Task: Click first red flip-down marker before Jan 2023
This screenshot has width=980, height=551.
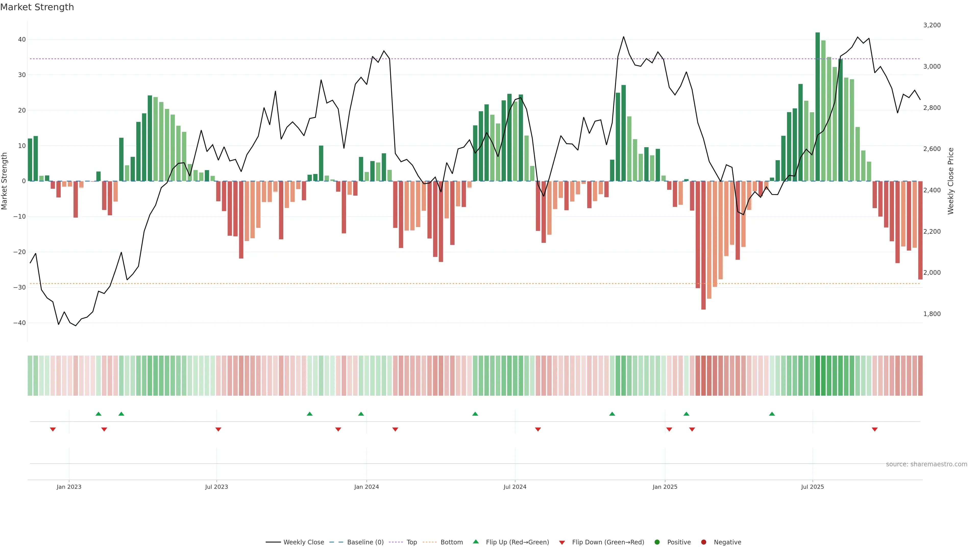Action: 53,429
